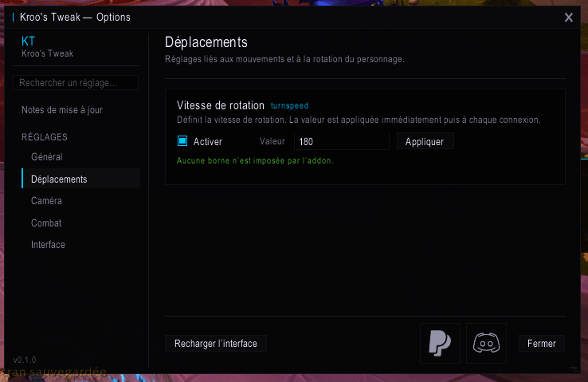Open the Interface settings section
The width and height of the screenshot is (588, 382).
coord(48,245)
